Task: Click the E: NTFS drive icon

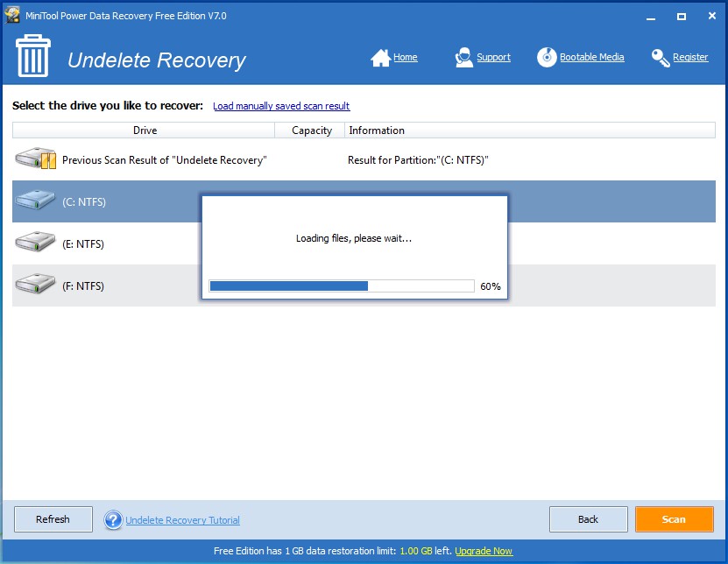Action: tap(35, 243)
